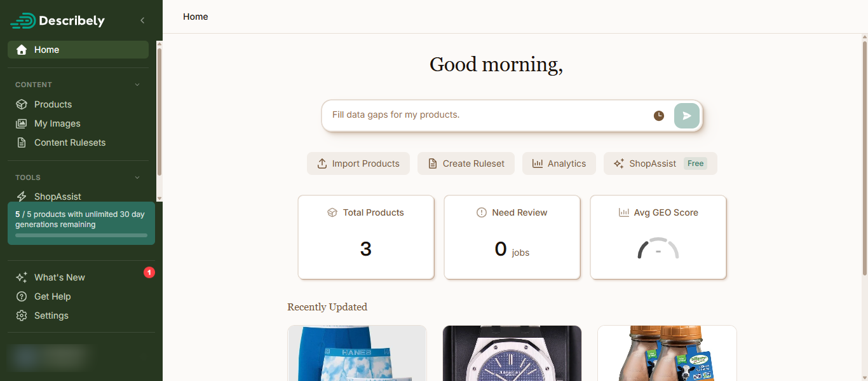Image resolution: width=868 pixels, height=381 pixels.
Task: Open the Settings gear icon
Action: (22, 315)
